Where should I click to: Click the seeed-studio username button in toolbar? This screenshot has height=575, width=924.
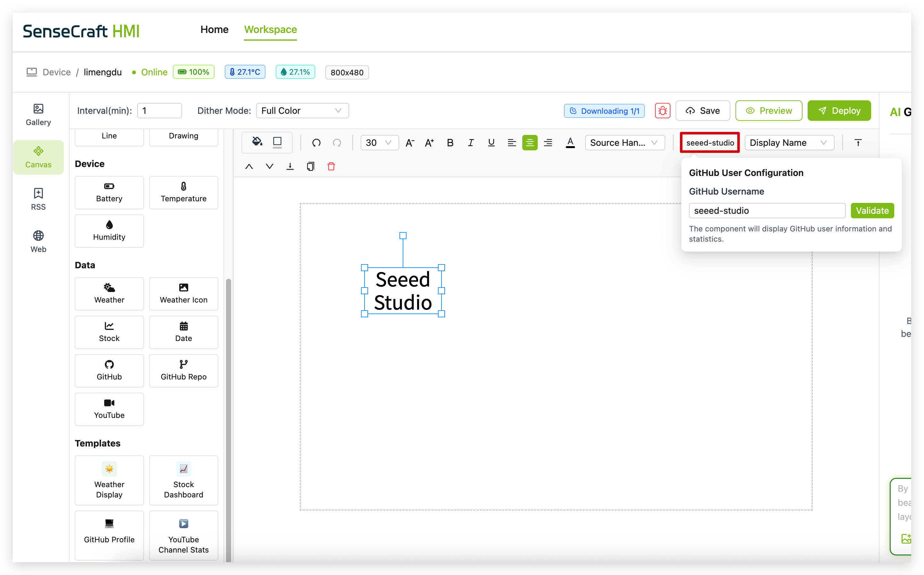(710, 143)
